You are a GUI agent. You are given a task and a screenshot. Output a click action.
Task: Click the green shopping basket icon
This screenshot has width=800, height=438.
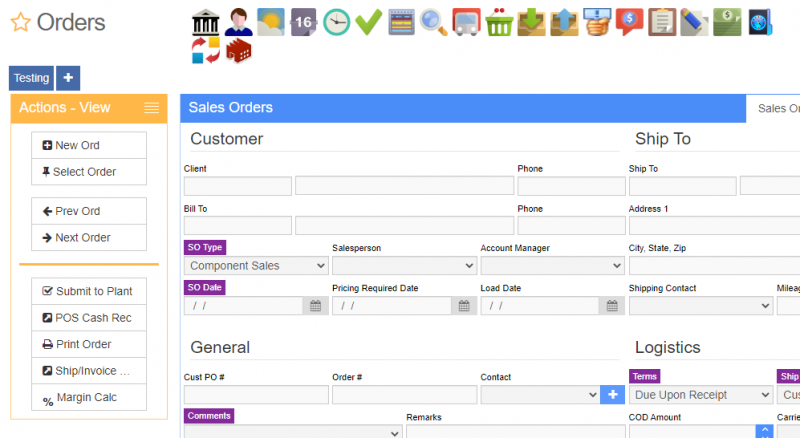(498, 21)
